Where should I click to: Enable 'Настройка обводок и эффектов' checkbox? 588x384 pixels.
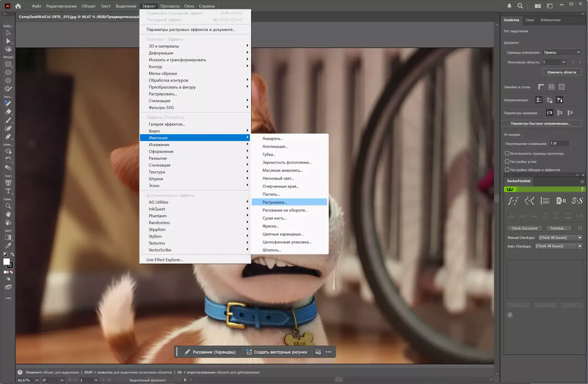[507, 170]
